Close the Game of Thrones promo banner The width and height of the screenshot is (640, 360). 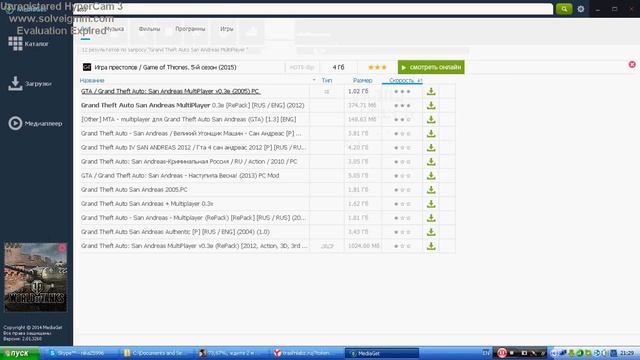point(632,64)
